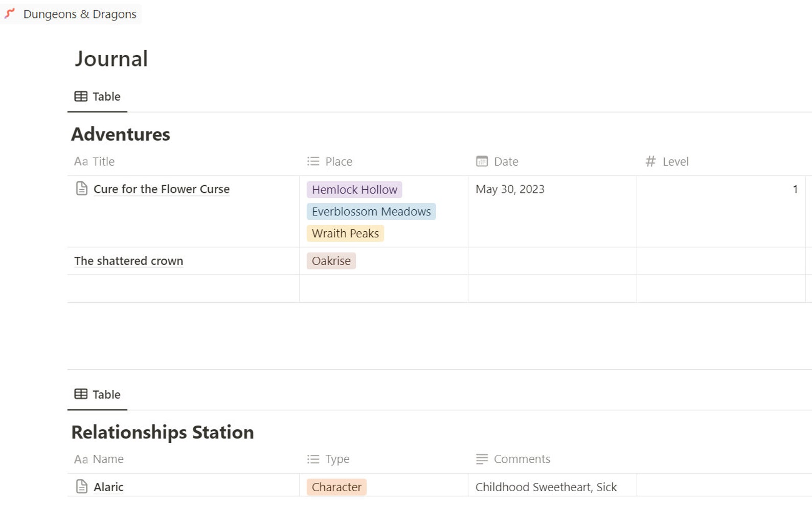Select the Table tab of Adventures

(x=97, y=96)
